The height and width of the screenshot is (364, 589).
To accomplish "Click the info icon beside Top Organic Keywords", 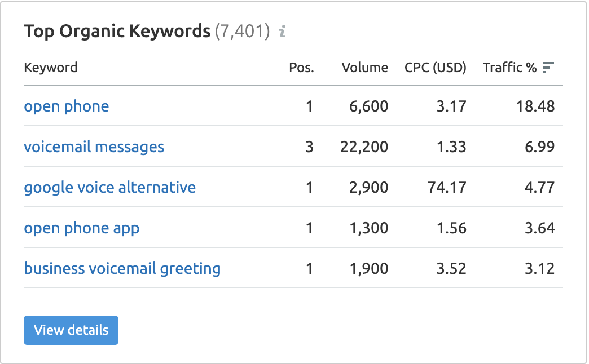I will point(283,31).
